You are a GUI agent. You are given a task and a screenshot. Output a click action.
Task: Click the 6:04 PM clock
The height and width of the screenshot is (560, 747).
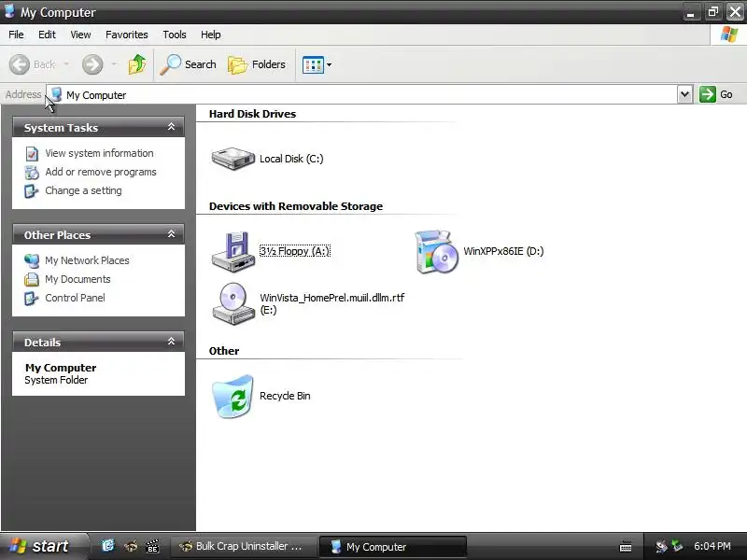coord(712,546)
